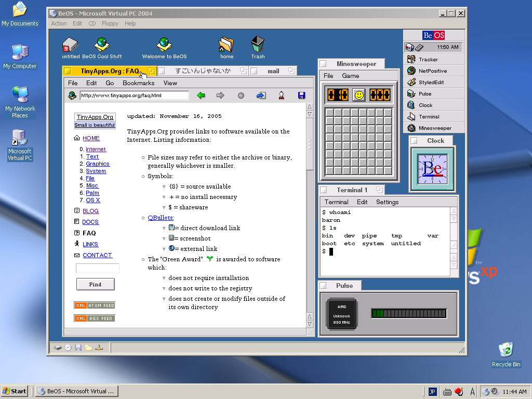532x399 pixels.
Task: Click the round Stop button in NetPositive
Action: click(x=241, y=96)
